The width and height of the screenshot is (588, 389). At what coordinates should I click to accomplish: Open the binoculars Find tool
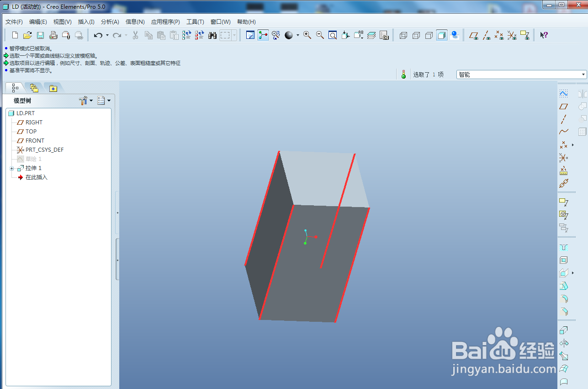point(212,35)
